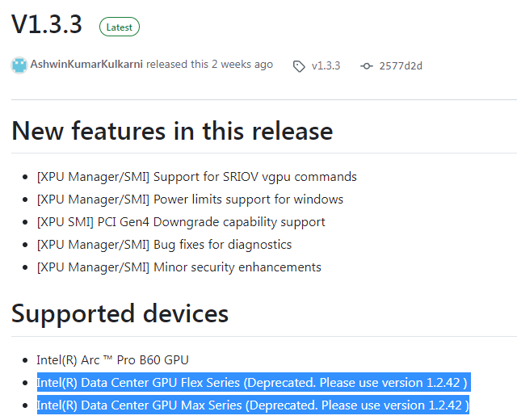The height and width of the screenshot is (420, 517).
Task: Click the AshwinKumarKulkarni avatar icon
Action: click(x=19, y=65)
